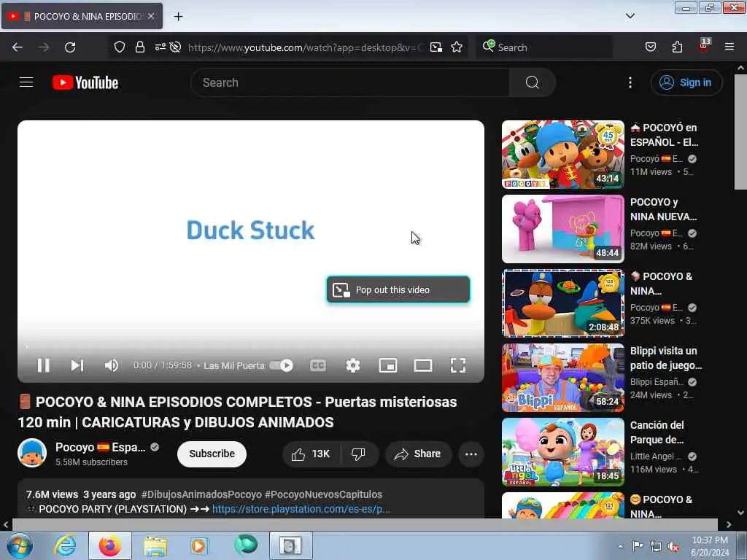Screen dimensions: 747x560
Task: Toggle closed captions CC button
Action: [318, 365]
